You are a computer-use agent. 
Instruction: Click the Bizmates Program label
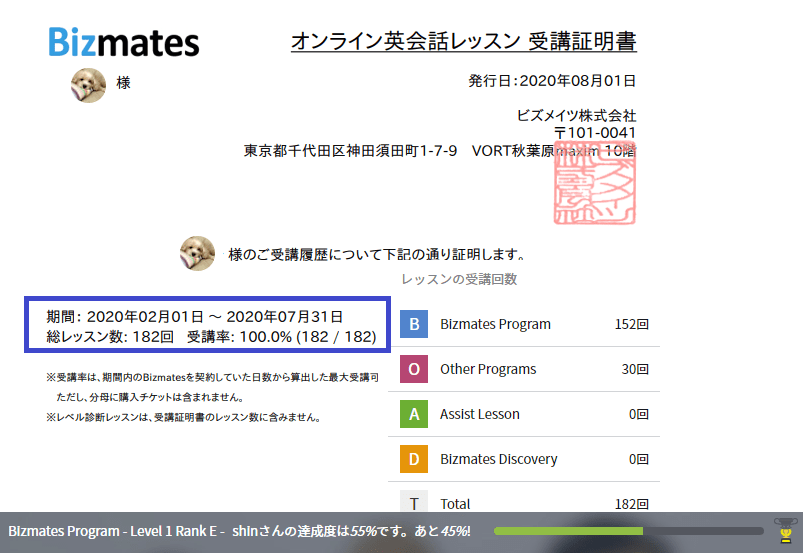pyautogui.click(x=495, y=324)
